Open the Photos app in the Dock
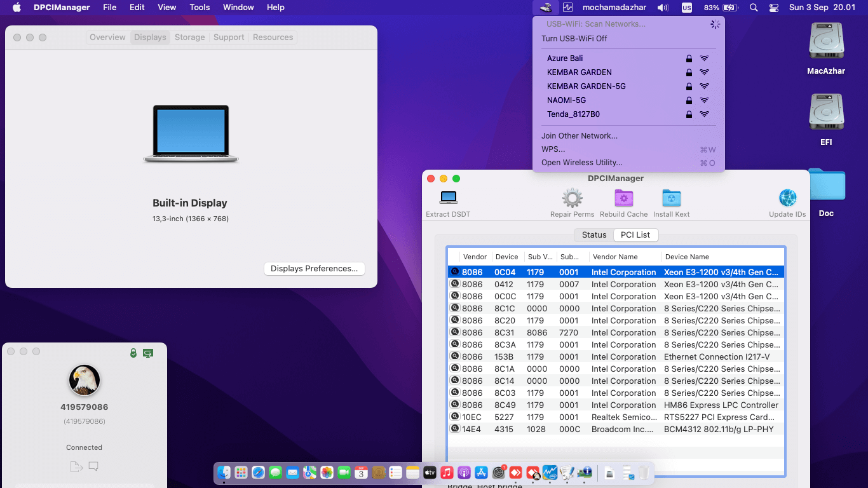This screenshot has height=488, width=868. pyautogui.click(x=327, y=472)
